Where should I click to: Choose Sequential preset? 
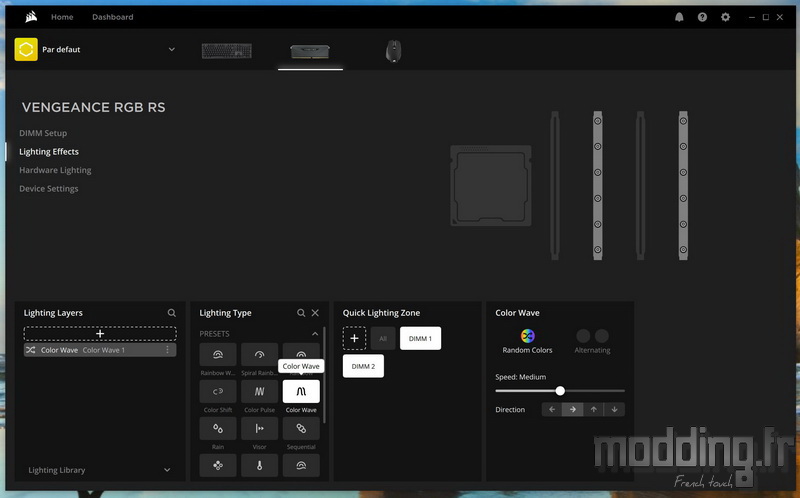point(301,428)
